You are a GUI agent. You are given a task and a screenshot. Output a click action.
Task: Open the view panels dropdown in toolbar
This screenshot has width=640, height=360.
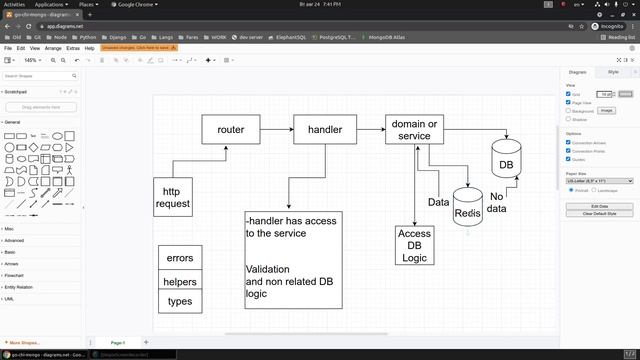(9, 60)
